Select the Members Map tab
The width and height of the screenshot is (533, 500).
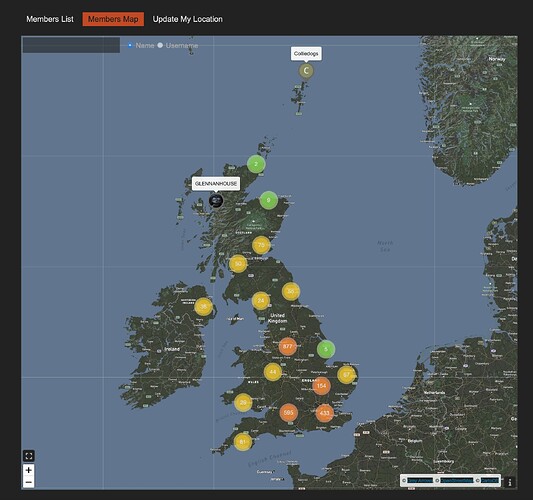pos(113,19)
